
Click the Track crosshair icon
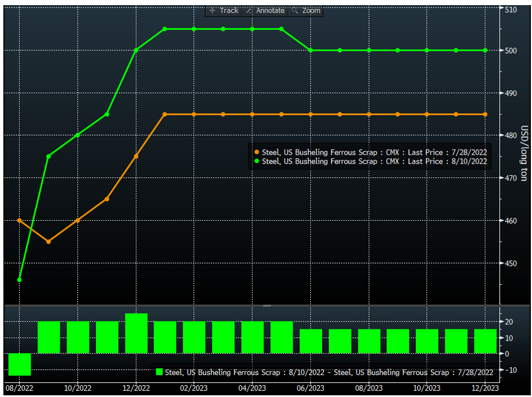pyautogui.click(x=212, y=11)
